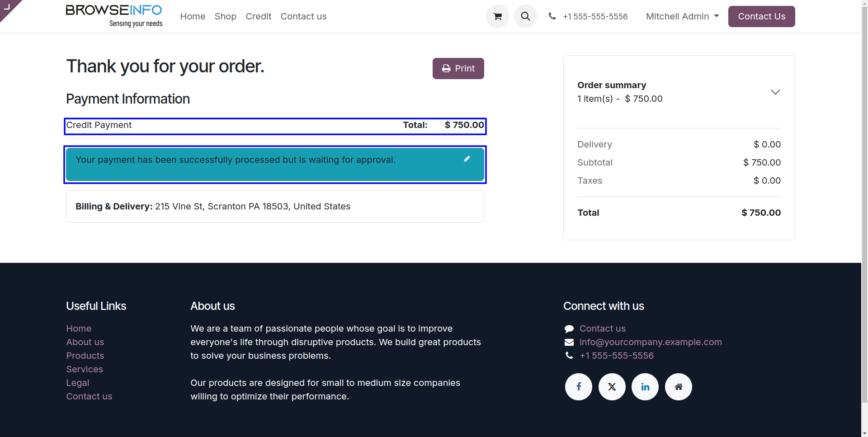
Task: Click the search magnifier icon
Action: (525, 17)
